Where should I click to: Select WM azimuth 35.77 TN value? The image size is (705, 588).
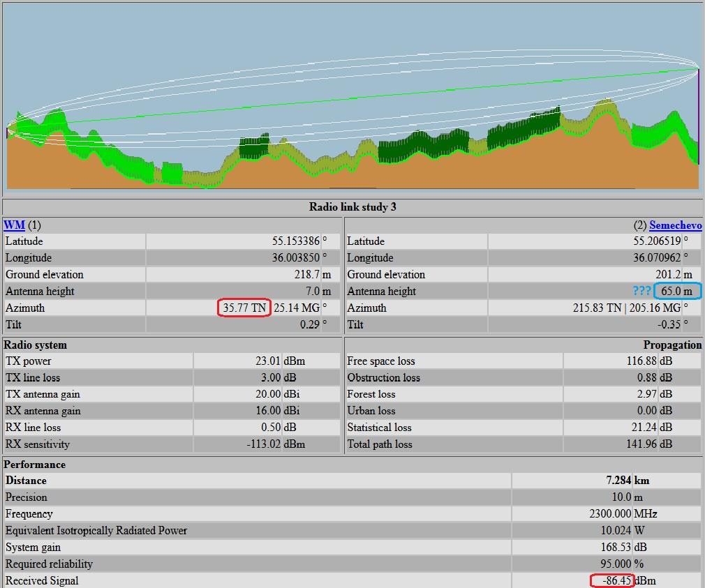tap(244, 308)
